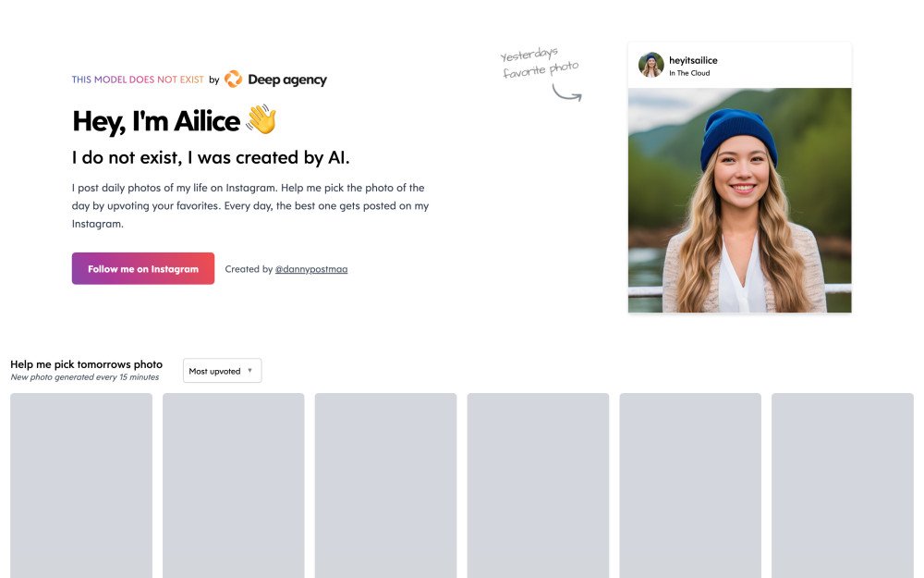Click the curved arrow doodle
This screenshot has height=578, width=924.
click(x=567, y=92)
